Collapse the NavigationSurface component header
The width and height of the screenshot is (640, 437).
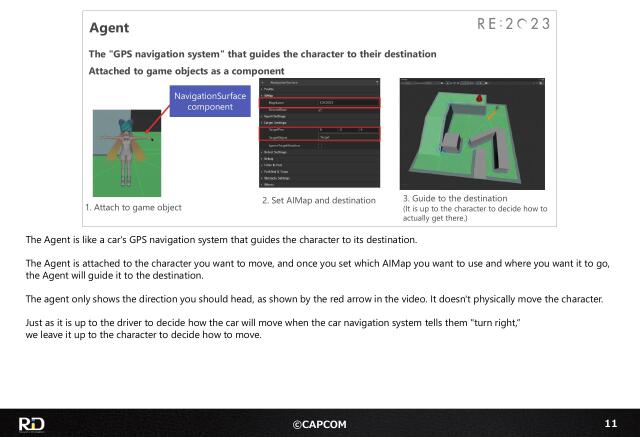pyautogui.click(x=262, y=82)
